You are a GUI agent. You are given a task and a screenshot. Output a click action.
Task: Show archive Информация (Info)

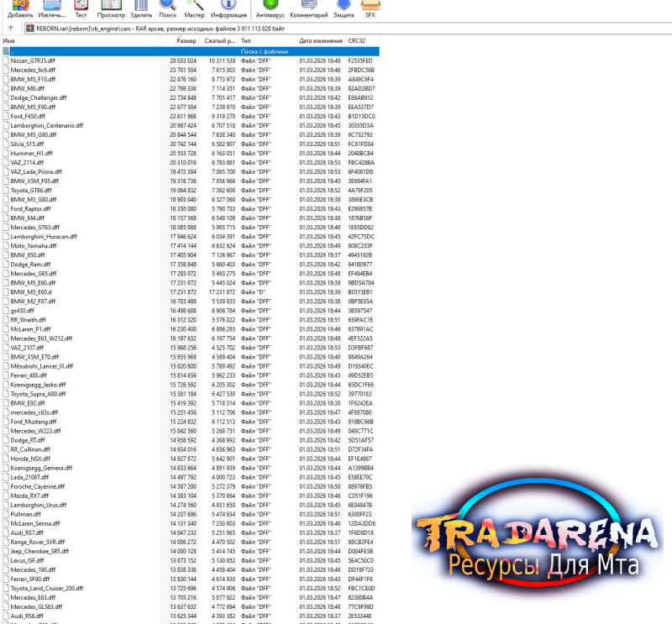tap(228, 8)
